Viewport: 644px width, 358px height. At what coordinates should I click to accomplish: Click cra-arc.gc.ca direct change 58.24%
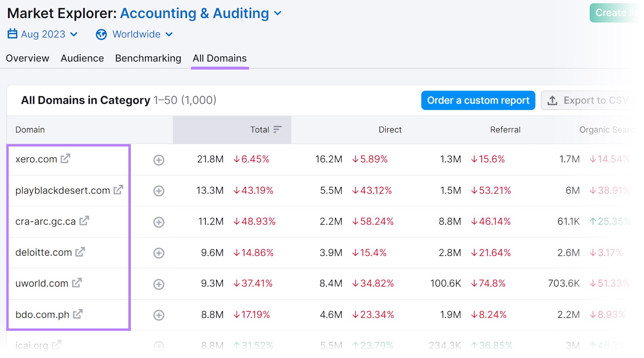click(373, 221)
